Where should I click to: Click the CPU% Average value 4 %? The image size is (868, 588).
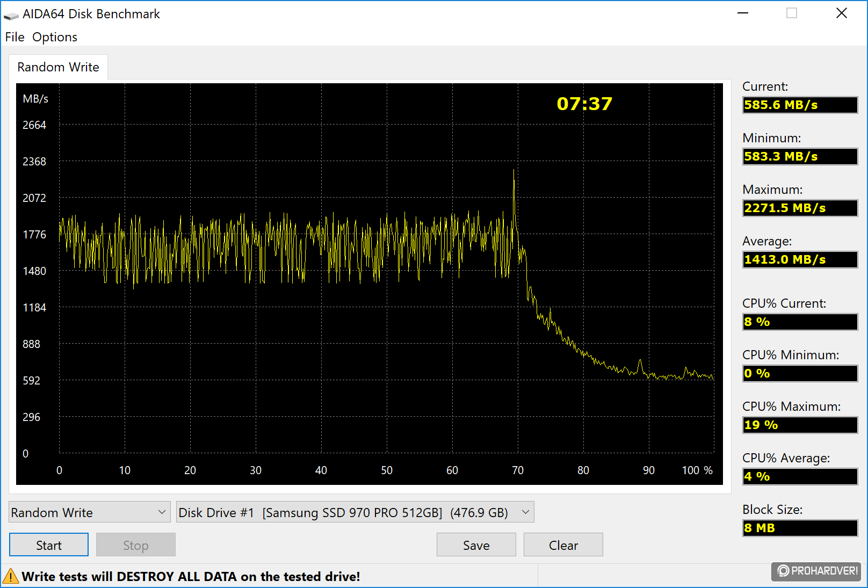click(x=800, y=476)
